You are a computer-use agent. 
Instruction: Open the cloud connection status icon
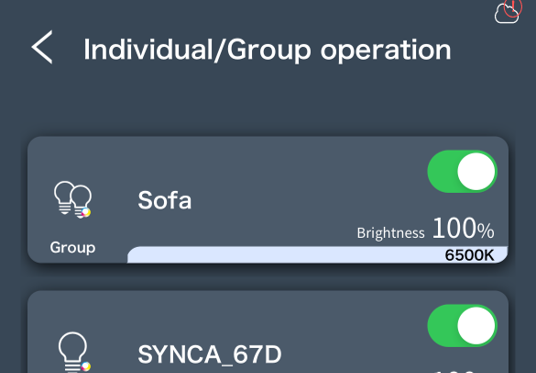click(507, 13)
